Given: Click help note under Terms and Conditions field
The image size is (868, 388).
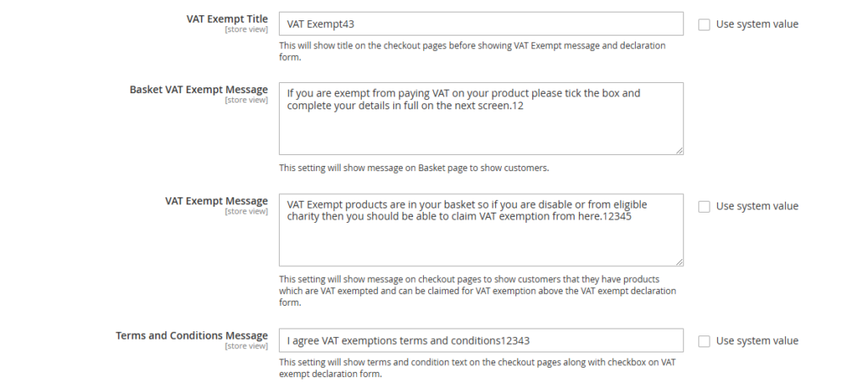Looking at the screenshot, I should point(477,368).
